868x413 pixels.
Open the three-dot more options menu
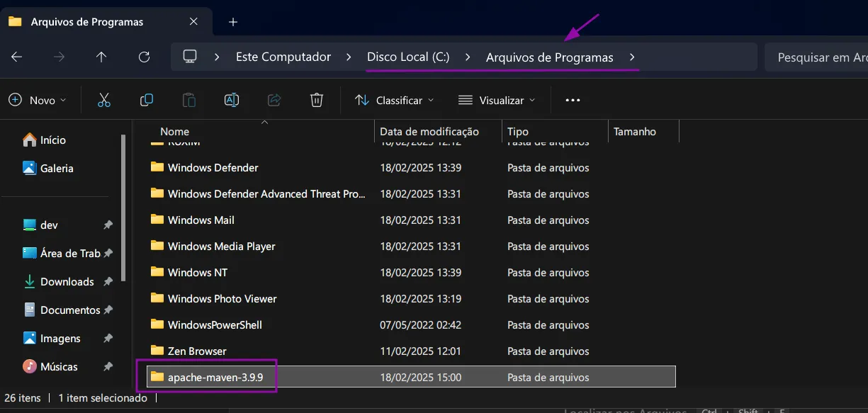(x=573, y=101)
